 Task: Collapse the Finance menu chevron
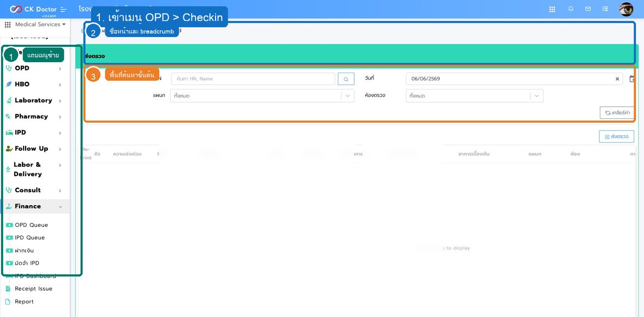pyautogui.click(x=61, y=207)
